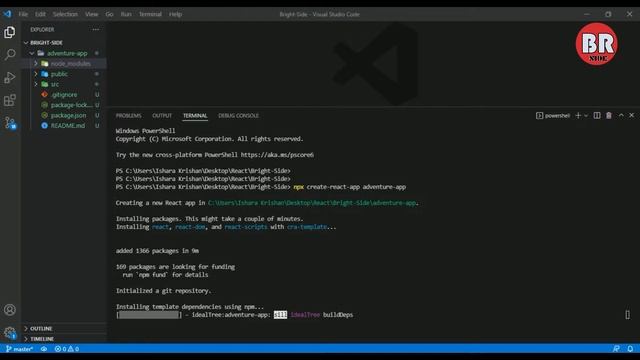Switch to the OUTPUT tab
This screenshot has height=360, width=640.
tap(162, 116)
